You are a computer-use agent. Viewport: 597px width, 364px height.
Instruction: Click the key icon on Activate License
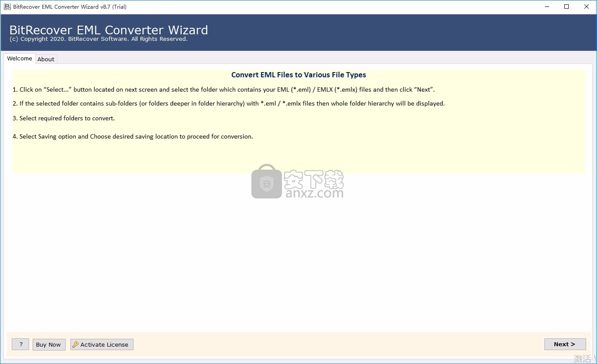(75, 344)
